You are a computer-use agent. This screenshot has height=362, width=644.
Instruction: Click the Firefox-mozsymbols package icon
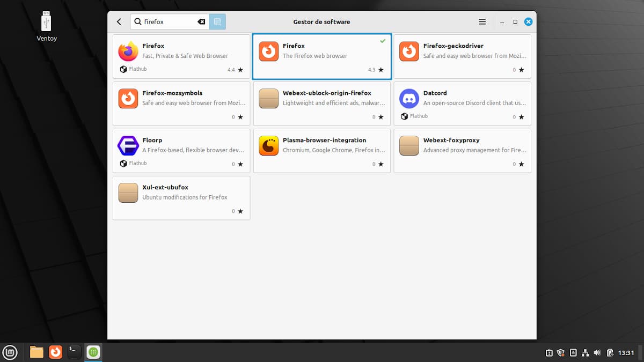coord(128,99)
